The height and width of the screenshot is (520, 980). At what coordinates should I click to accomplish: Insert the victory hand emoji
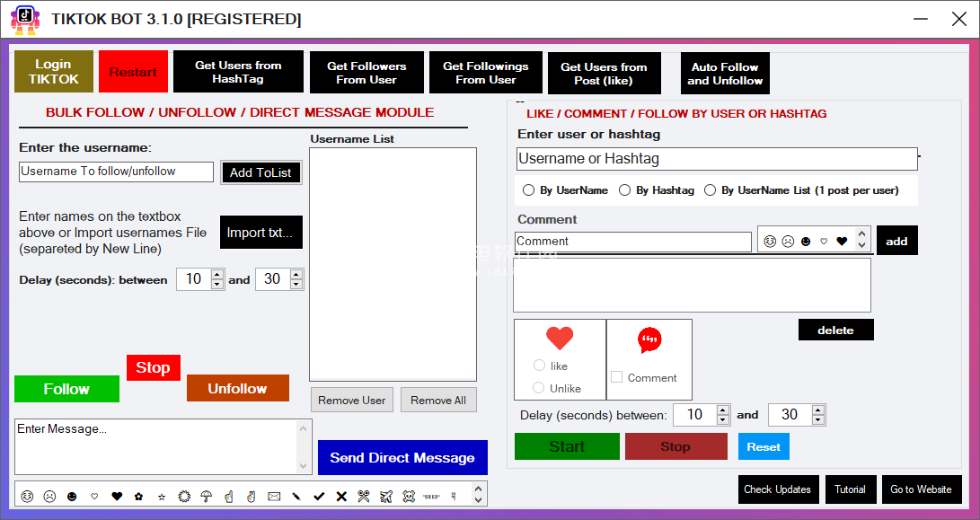tap(252, 497)
